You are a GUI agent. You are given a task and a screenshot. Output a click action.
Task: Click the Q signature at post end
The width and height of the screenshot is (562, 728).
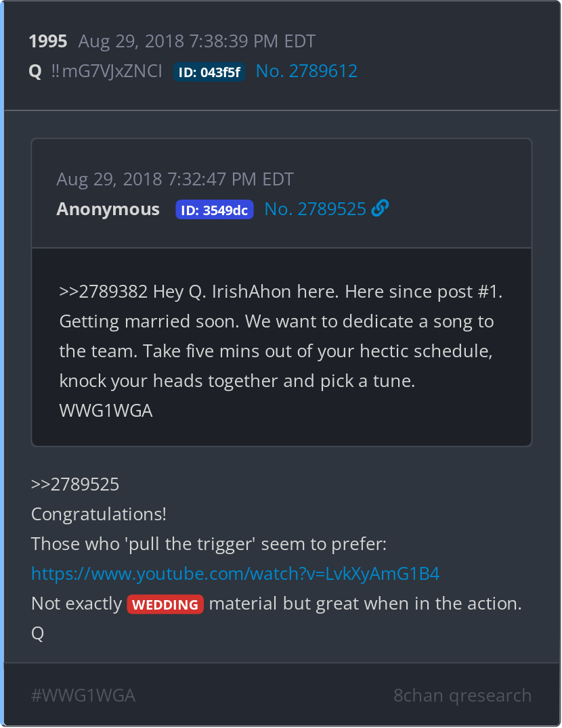coord(37,633)
